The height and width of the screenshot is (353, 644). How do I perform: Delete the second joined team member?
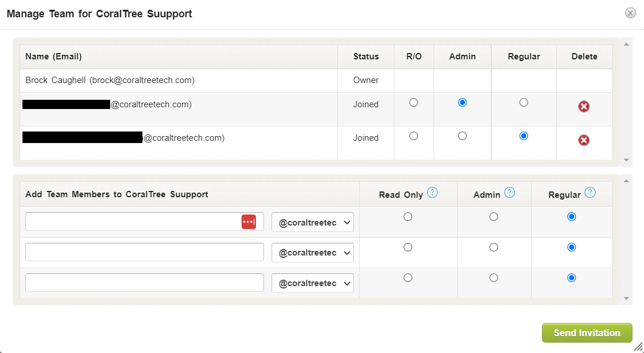click(x=584, y=140)
